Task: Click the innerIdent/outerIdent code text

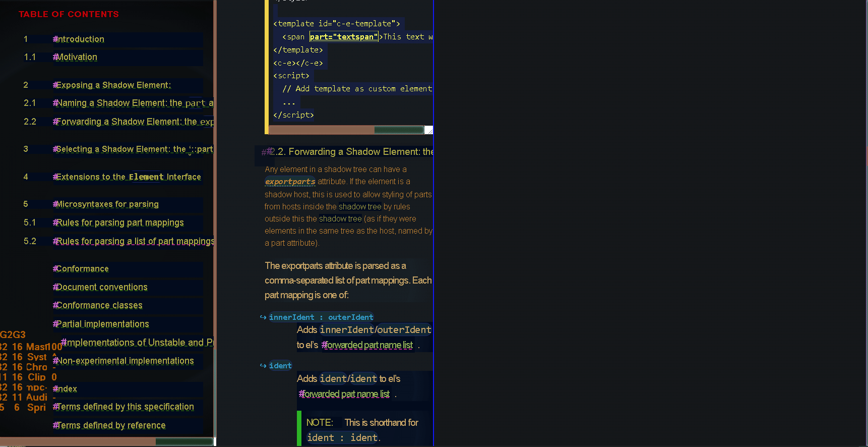Action: pos(376,330)
